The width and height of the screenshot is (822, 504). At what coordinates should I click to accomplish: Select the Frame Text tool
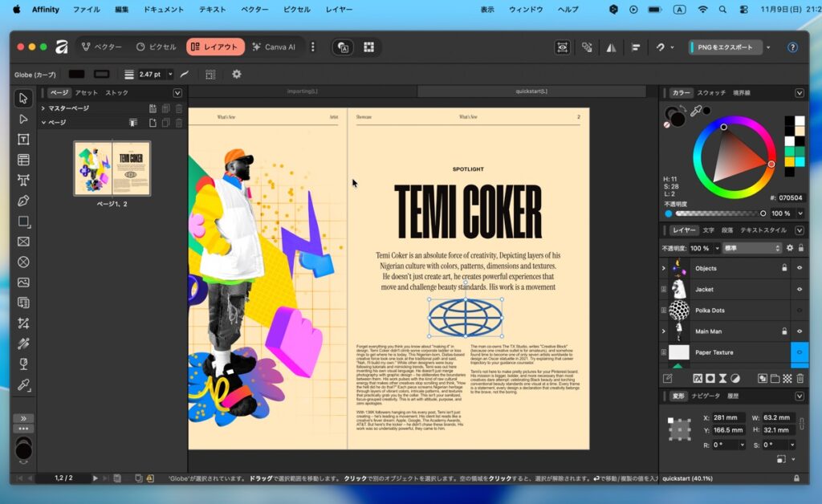coord(23,140)
